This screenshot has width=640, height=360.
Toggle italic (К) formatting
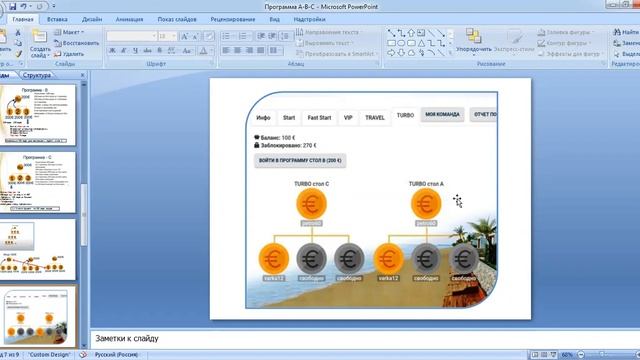click(124, 51)
